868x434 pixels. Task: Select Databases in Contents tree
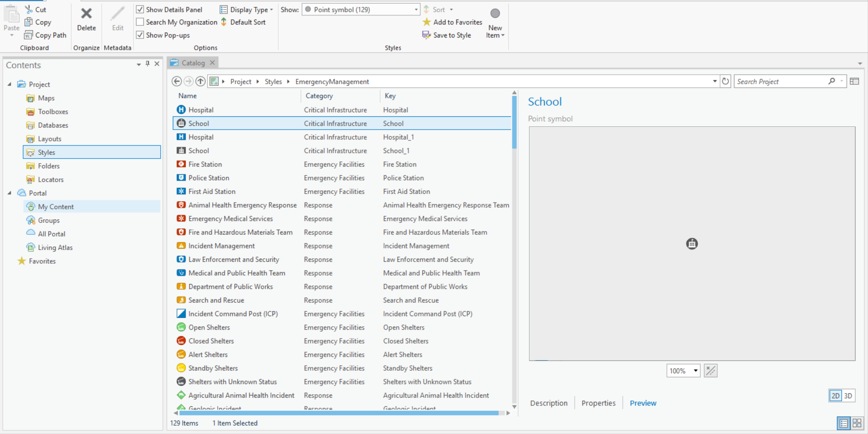tap(53, 125)
